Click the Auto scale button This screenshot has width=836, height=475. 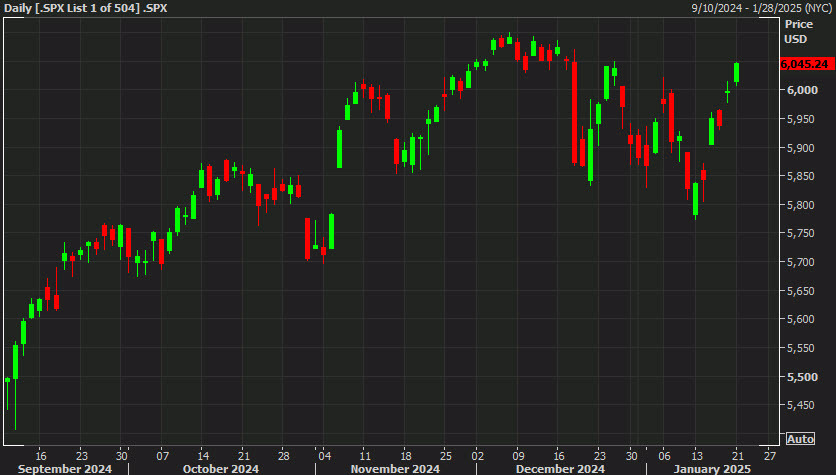pos(800,439)
